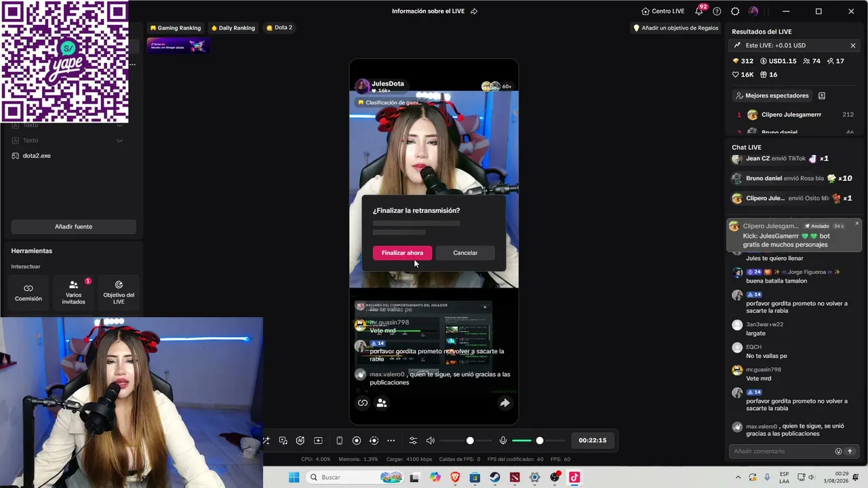Open Copilot from the taskbar
Screen dimensions: 868x488
(x=435, y=477)
